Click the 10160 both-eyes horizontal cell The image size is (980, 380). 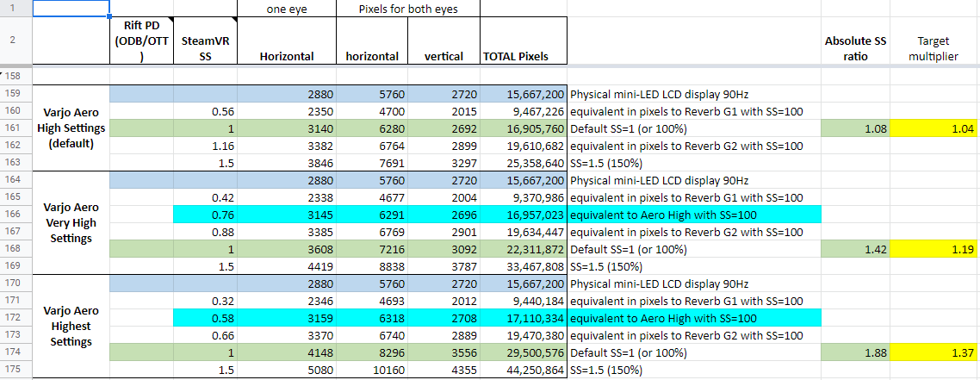point(372,370)
